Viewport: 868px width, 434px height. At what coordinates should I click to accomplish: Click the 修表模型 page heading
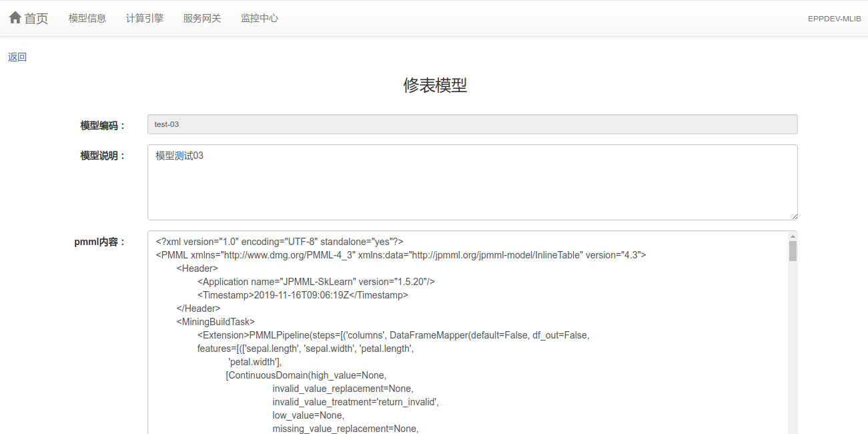click(434, 85)
